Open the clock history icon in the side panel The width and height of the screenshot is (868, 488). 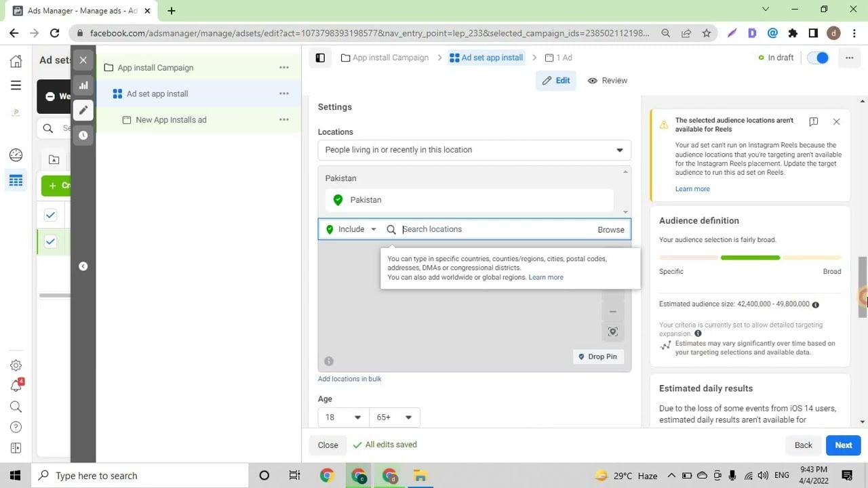click(x=83, y=136)
